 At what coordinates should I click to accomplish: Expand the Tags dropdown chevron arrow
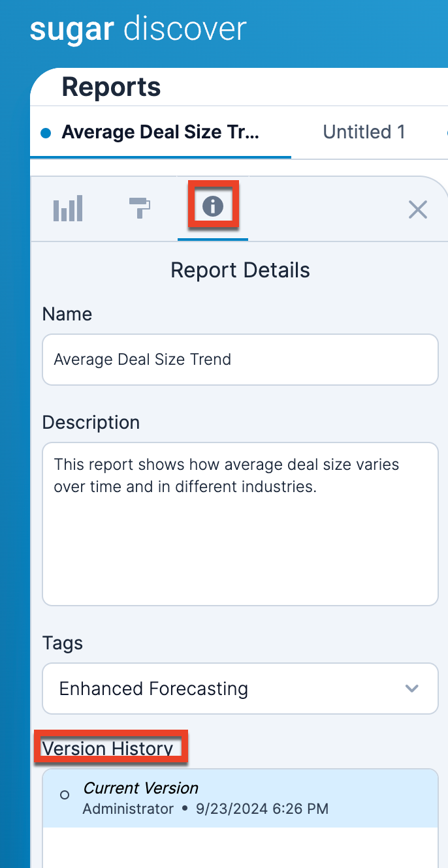pyautogui.click(x=411, y=689)
